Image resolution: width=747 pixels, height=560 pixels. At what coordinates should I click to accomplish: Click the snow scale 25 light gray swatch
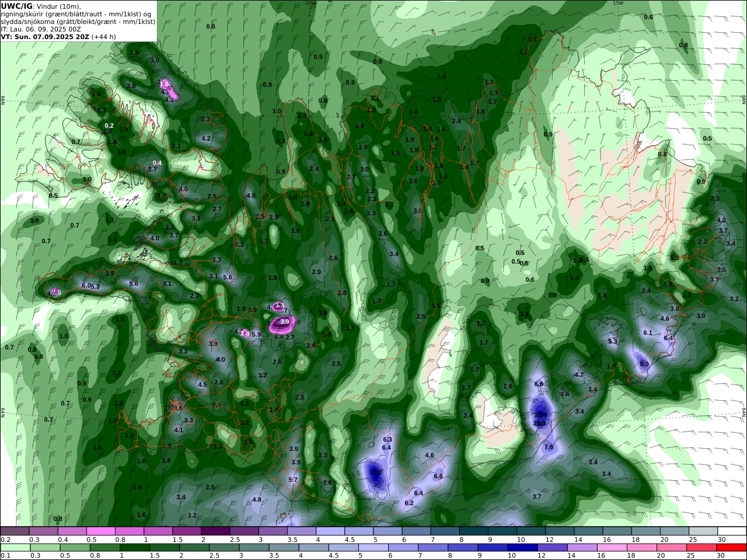point(703,531)
